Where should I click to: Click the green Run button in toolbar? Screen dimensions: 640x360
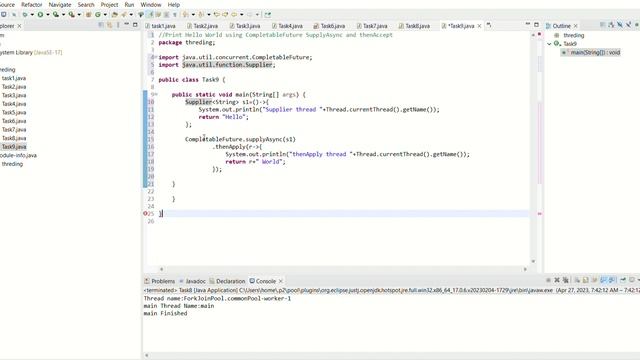click(40, 15)
